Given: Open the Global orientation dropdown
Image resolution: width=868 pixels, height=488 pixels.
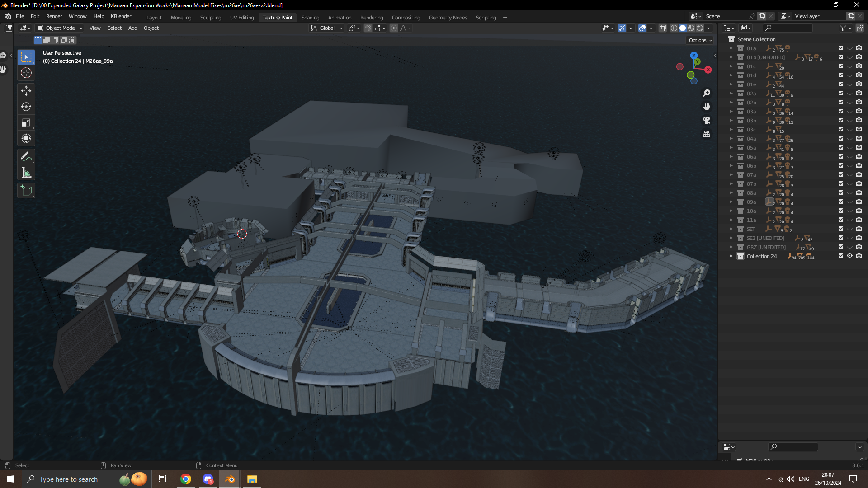Looking at the screenshot, I should point(327,28).
